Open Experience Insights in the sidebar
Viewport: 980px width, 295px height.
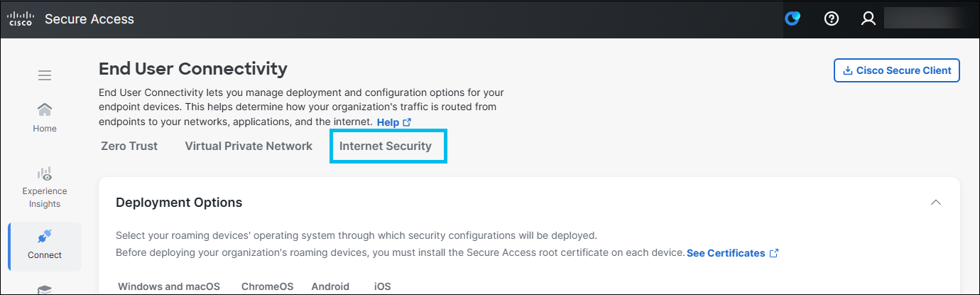(45, 188)
